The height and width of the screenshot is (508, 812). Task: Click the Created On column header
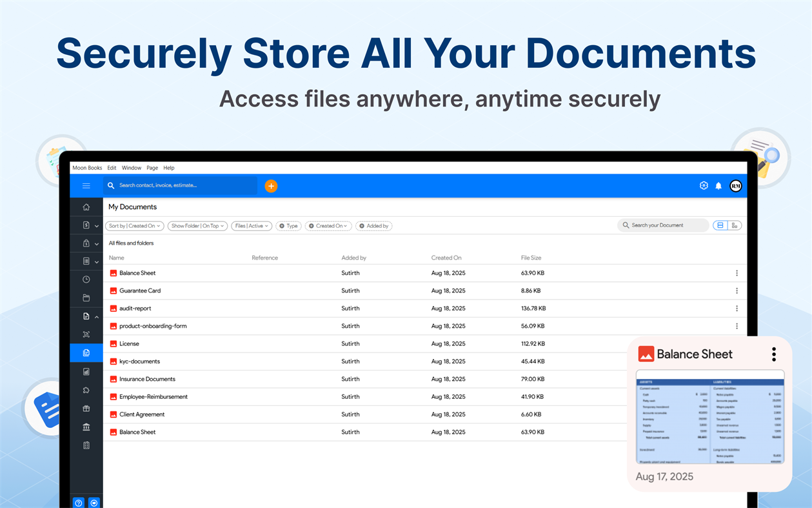tap(446, 258)
